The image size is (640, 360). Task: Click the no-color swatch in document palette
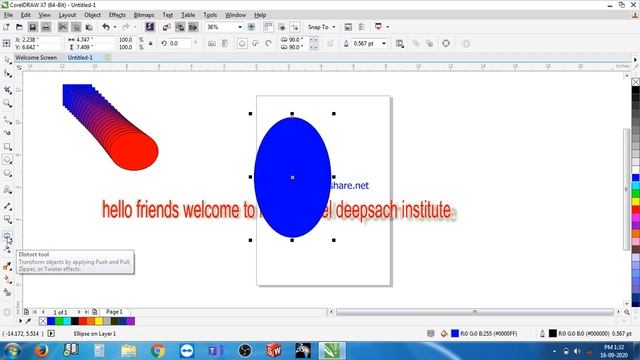click(42, 321)
